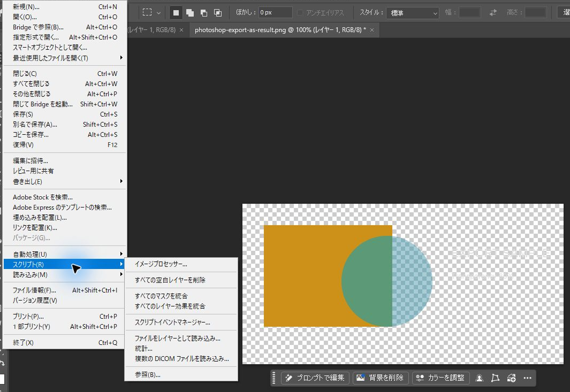Screen dimensions: 570x392
Task: Select the Add to selection mode icon
Action: [190, 13]
